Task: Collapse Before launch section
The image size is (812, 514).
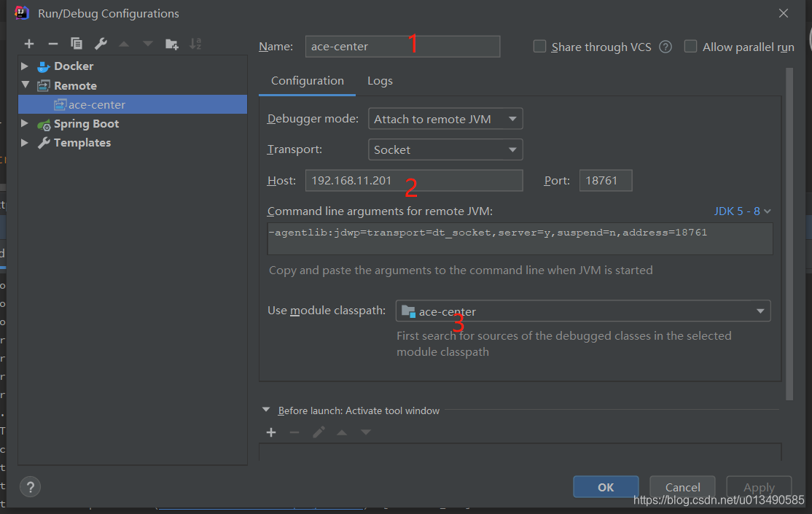Action: pyautogui.click(x=266, y=410)
